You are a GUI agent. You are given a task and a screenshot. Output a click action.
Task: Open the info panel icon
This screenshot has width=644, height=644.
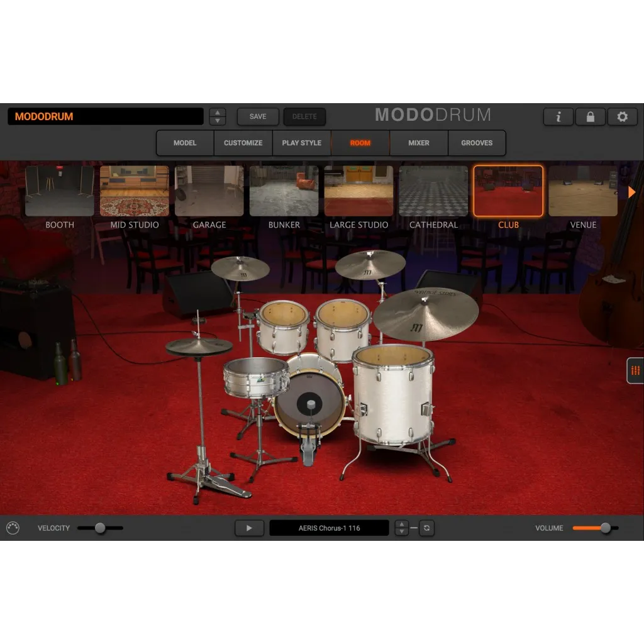tap(558, 117)
